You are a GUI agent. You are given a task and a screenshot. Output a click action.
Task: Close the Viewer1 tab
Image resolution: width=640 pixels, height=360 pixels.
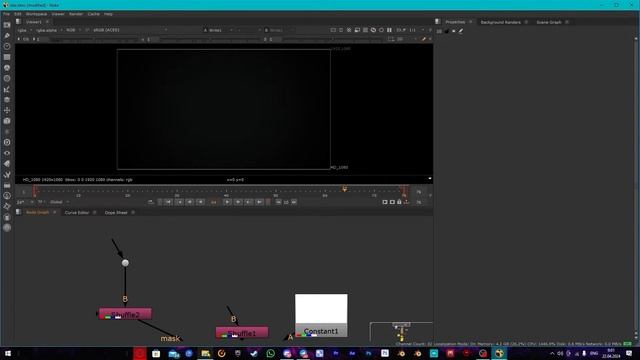coord(47,22)
